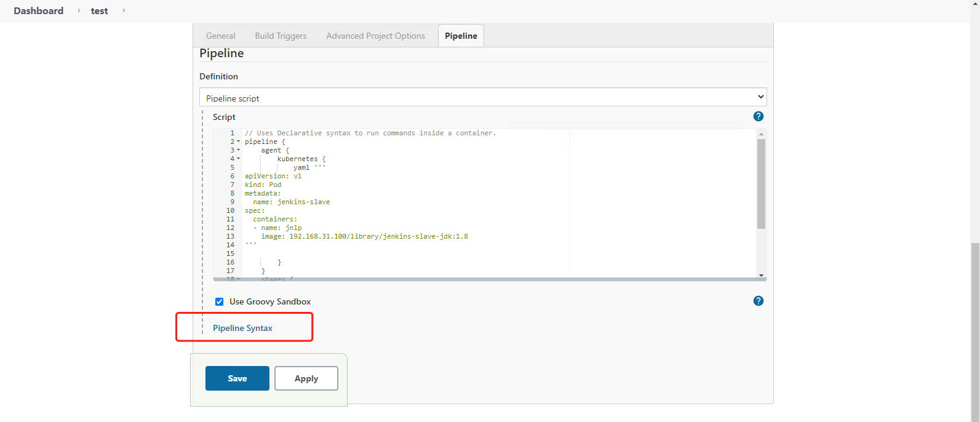Select the Pipeline tab
Viewport: 980px width, 422px height.
click(x=461, y=36)
